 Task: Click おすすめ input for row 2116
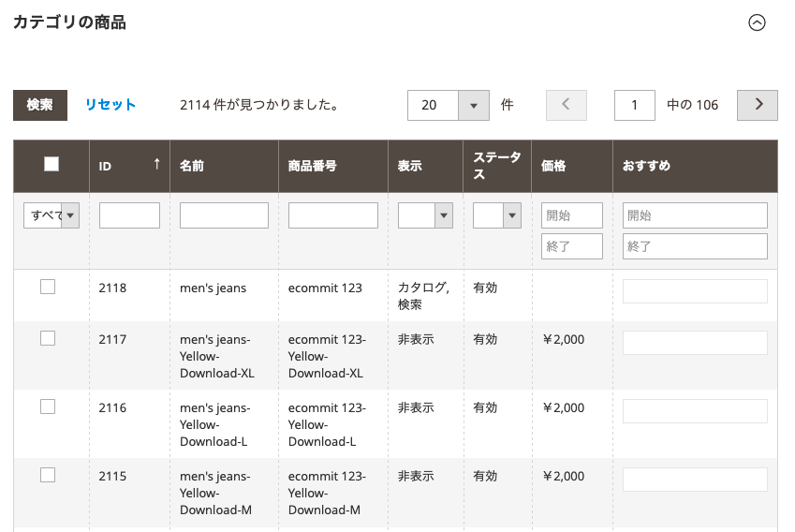[x=695, y=411]
